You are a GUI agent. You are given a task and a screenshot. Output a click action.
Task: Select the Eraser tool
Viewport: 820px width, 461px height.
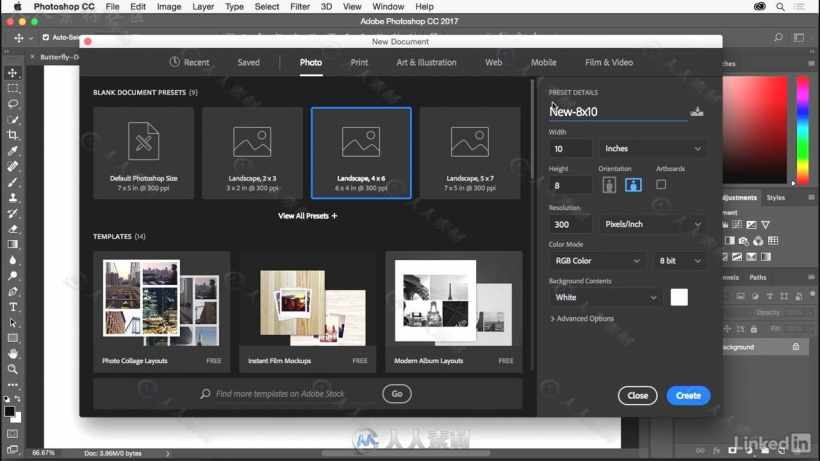[x=13, y=229]
